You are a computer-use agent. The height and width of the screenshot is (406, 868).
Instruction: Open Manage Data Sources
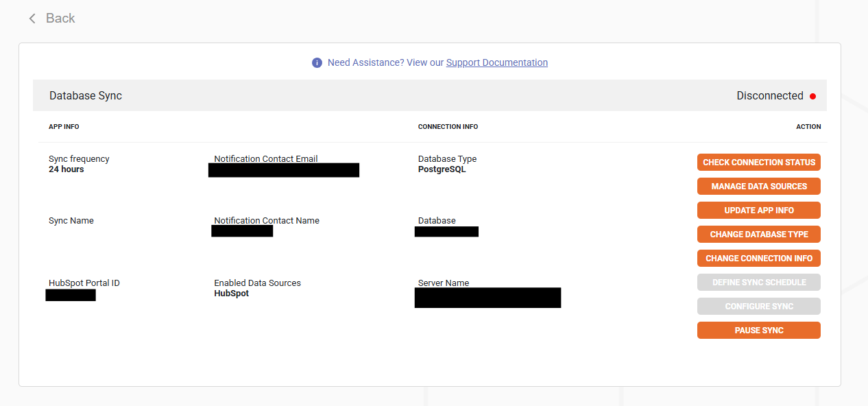click(759, 187)
